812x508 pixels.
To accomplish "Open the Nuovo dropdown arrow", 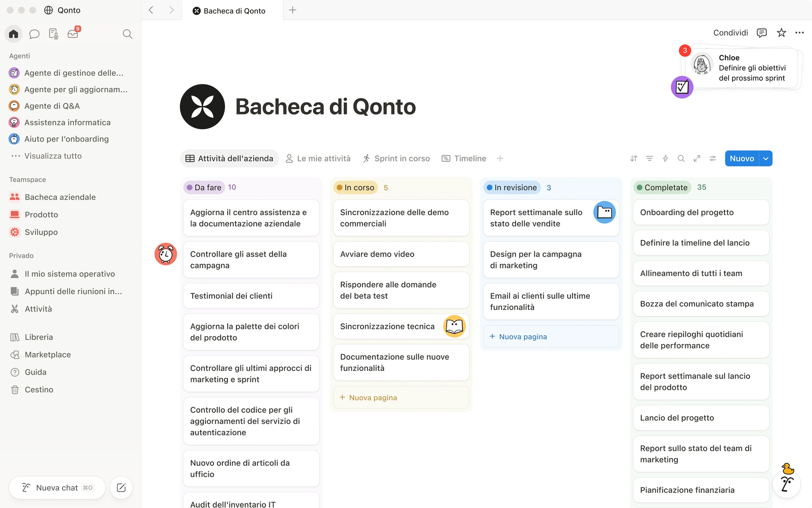I will [766, 159].
